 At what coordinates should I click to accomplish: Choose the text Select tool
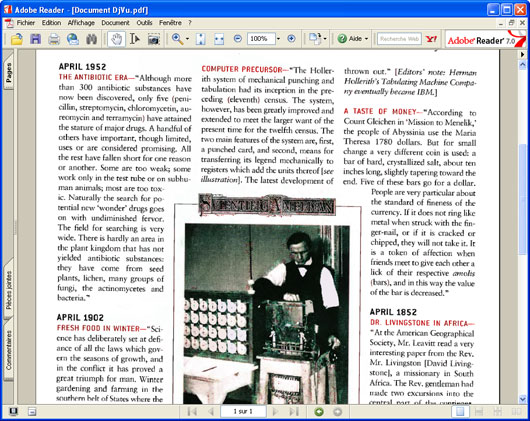pos(135,39)
